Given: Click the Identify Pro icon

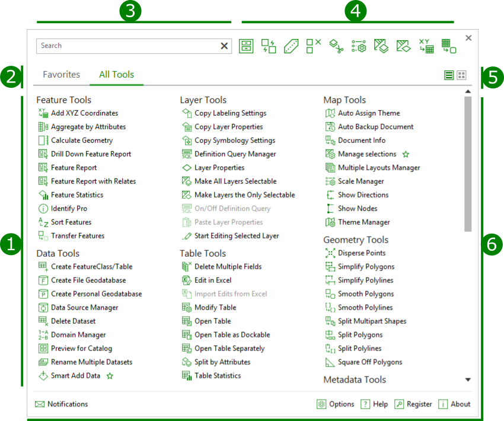Looking at the screenshot, I should (x=43, y=209).
